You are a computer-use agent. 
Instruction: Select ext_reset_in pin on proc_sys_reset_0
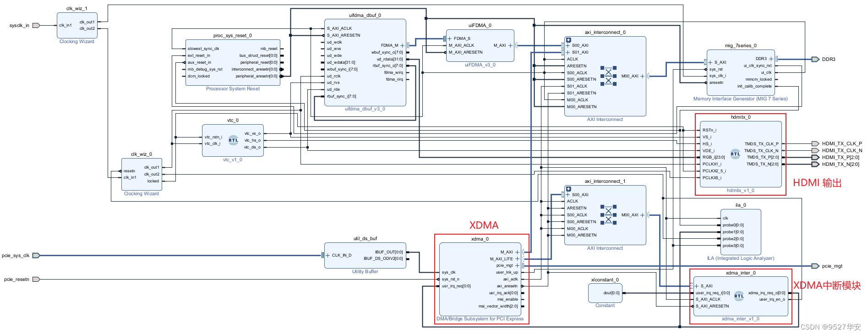click(199, 55)
